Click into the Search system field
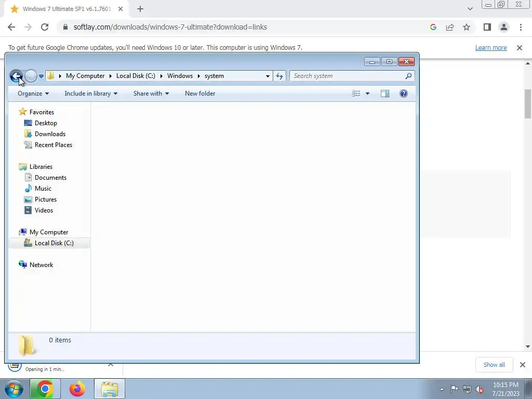This screenshot has width=532, height=399. click(348, 76)
